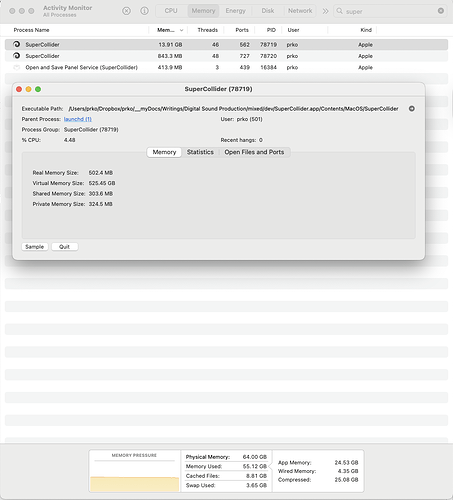The height and width of the screenshot is (500, 453).
Task: Click the Private Memory Size value 324.5 MB
Action: 101,204
